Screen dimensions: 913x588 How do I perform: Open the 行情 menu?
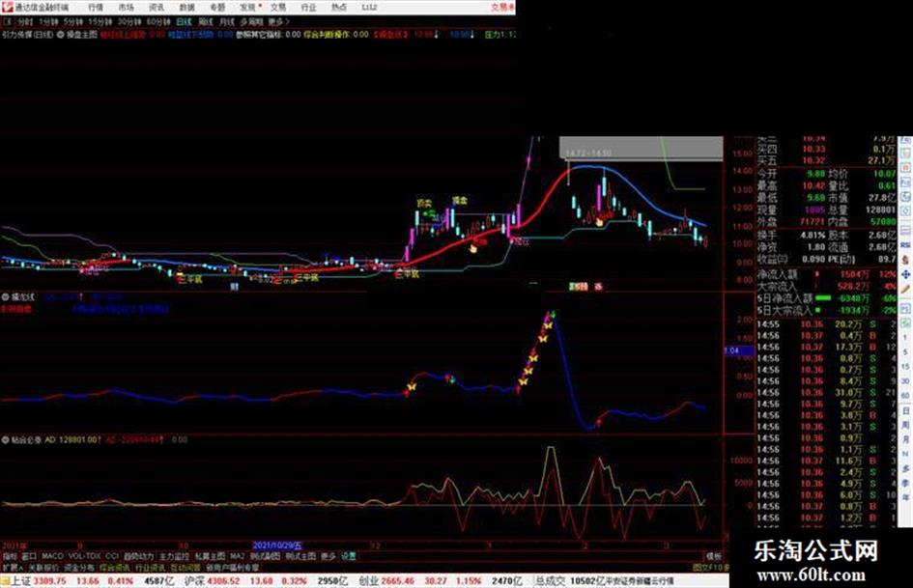(x=96, y=8)
